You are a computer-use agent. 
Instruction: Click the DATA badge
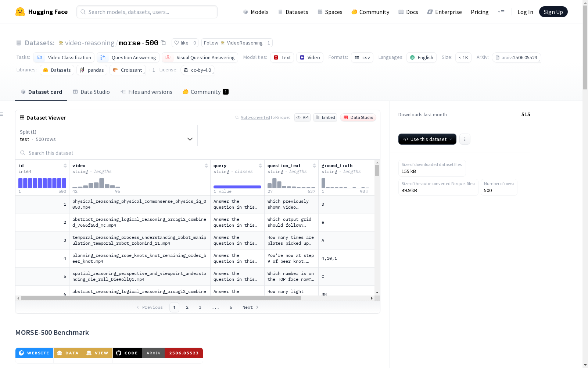[x=68, y=353]
